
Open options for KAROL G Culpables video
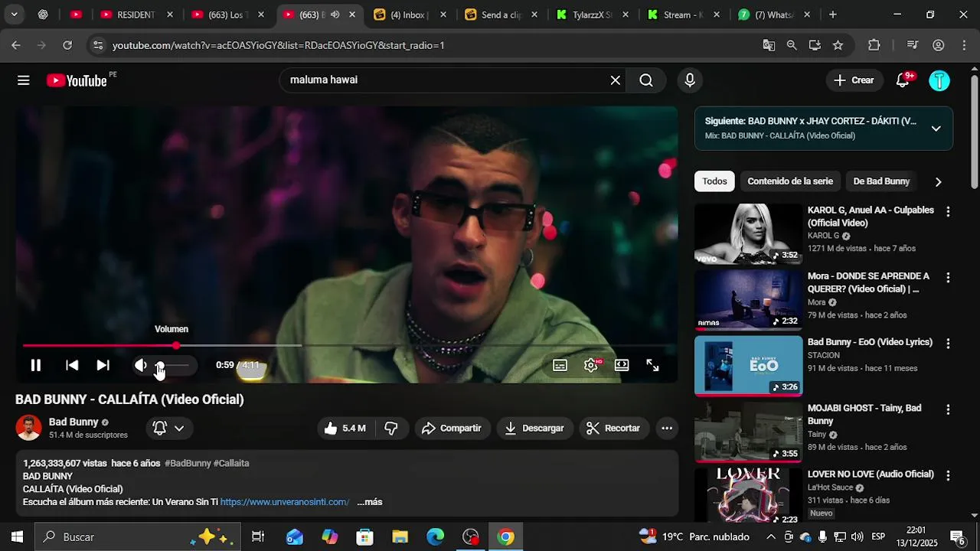point(948,212)
